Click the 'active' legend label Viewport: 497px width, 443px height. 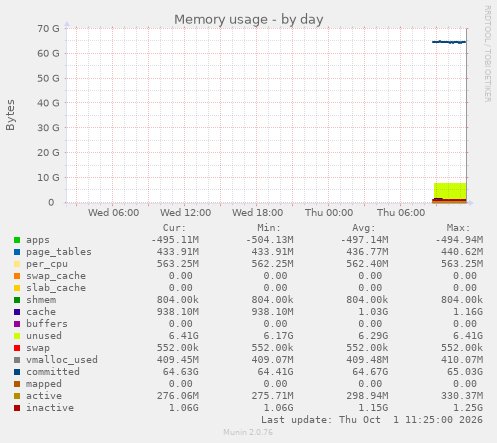[x=44, y=396]
